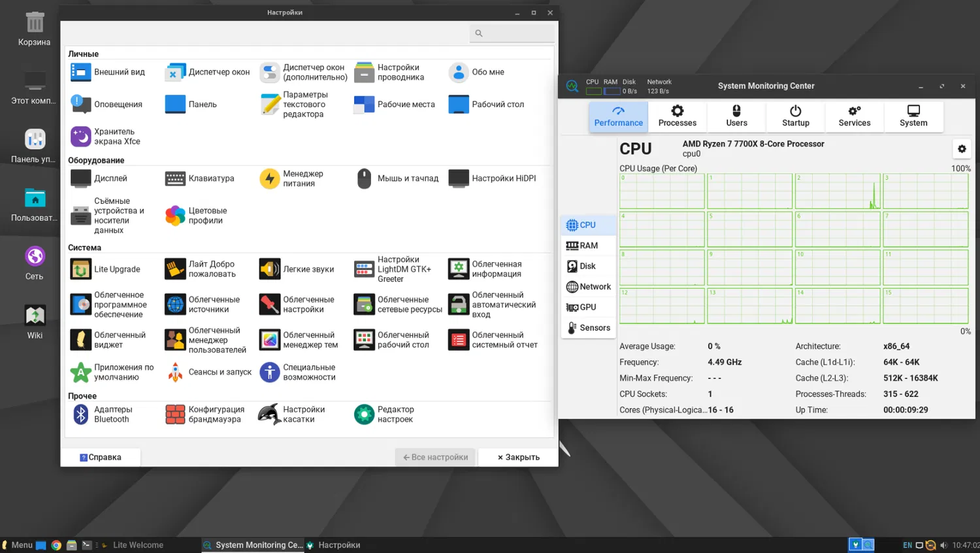Viewport: 980px width, 553px height.
Task: Open Облегченная информация
Action: 485,269
